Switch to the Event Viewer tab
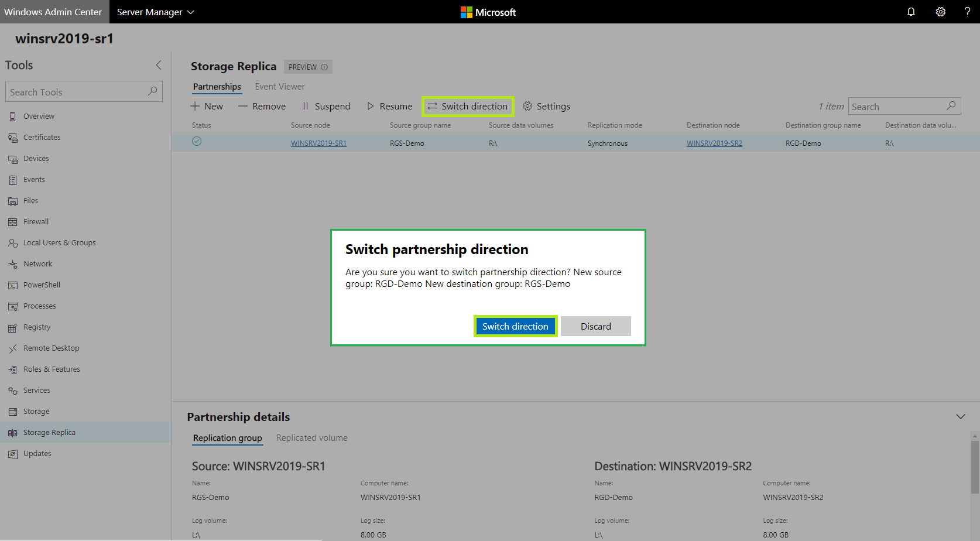The height and width of the screenshot is (541, 980). [x=280, y=87]
